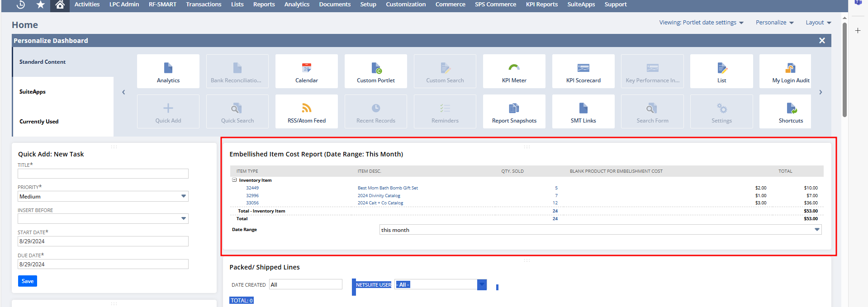Open the Shortcuts star icon menu

[41, 5]
